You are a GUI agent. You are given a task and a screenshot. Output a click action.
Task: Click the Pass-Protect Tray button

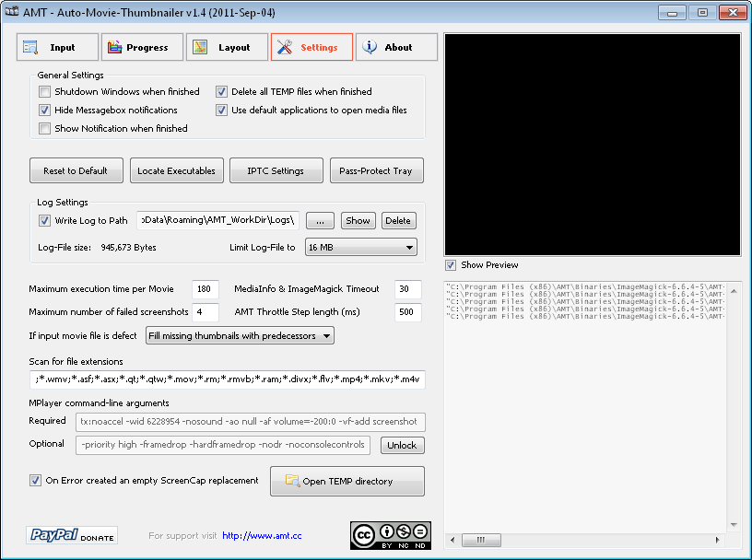point(377,170)
